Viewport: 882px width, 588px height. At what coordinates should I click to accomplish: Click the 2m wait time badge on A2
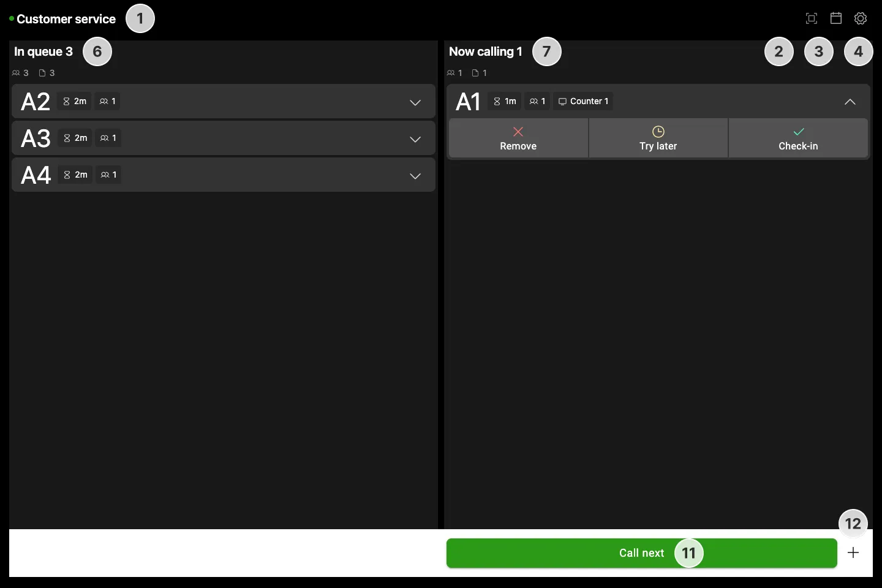[75, 101]
